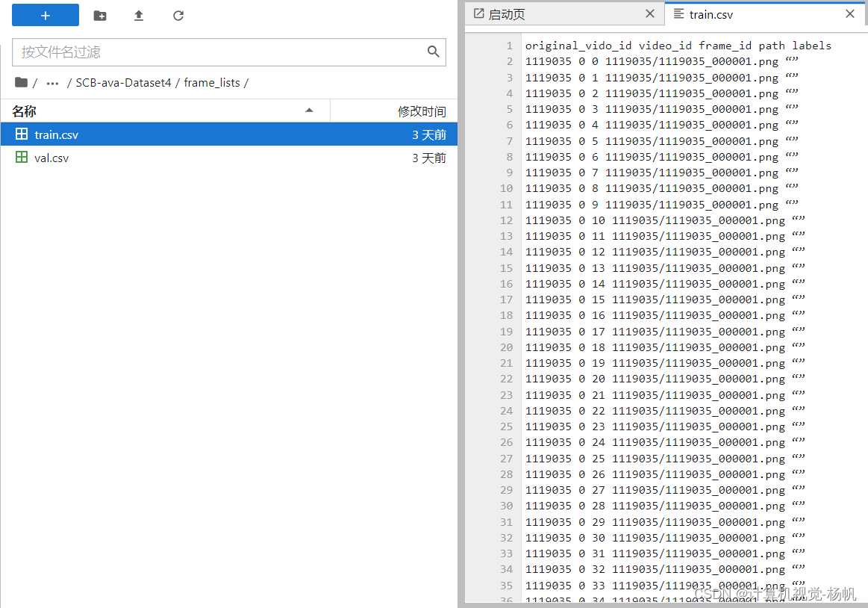
Task: Sort by 修改时间 column header
Action: (x=394, y=111)
